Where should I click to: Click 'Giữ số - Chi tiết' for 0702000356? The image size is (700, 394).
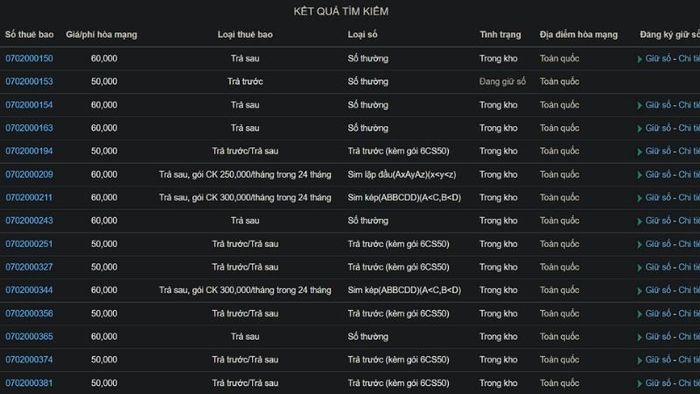(672, 314)
